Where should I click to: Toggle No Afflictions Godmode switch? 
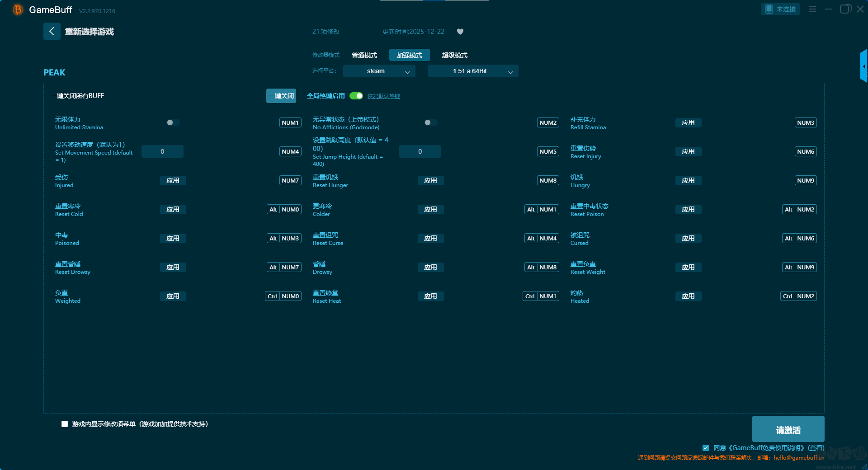430,122
